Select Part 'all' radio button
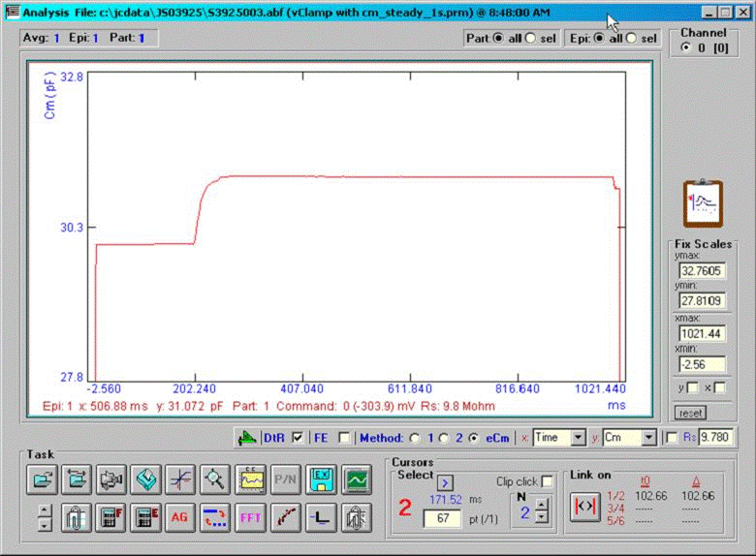This screenshot has height=556, width=756. (498, 38)
